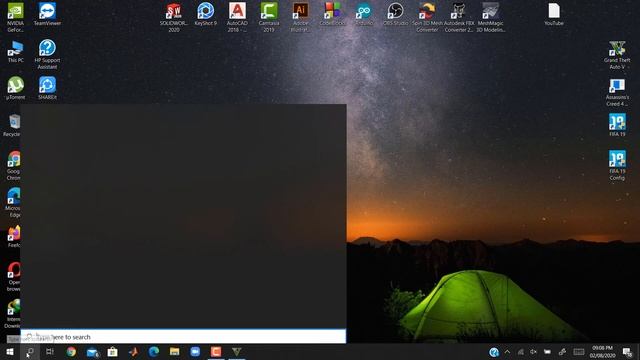Select the MeshMagic 3D Modeling icon

491,17
